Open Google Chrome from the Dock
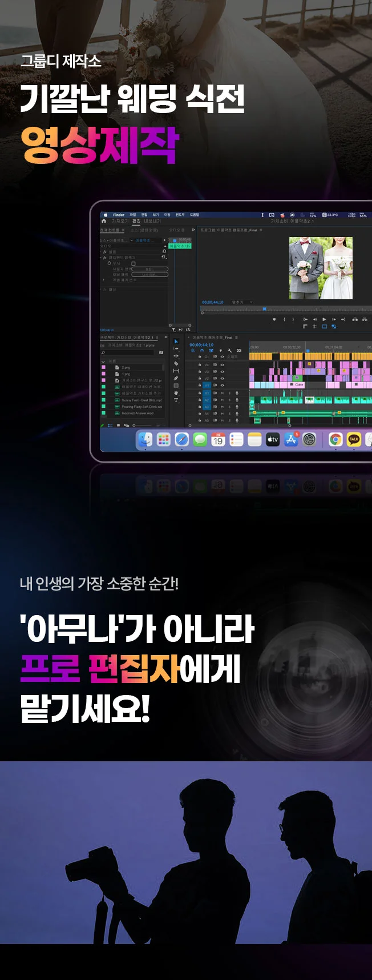This screenshot has height=980, width=372. 335,439
